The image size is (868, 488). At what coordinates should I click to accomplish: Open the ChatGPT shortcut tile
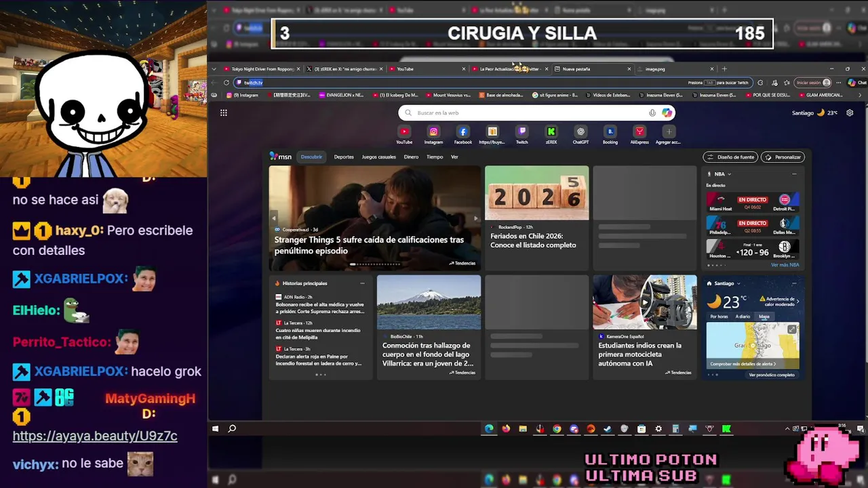(580, 135)
